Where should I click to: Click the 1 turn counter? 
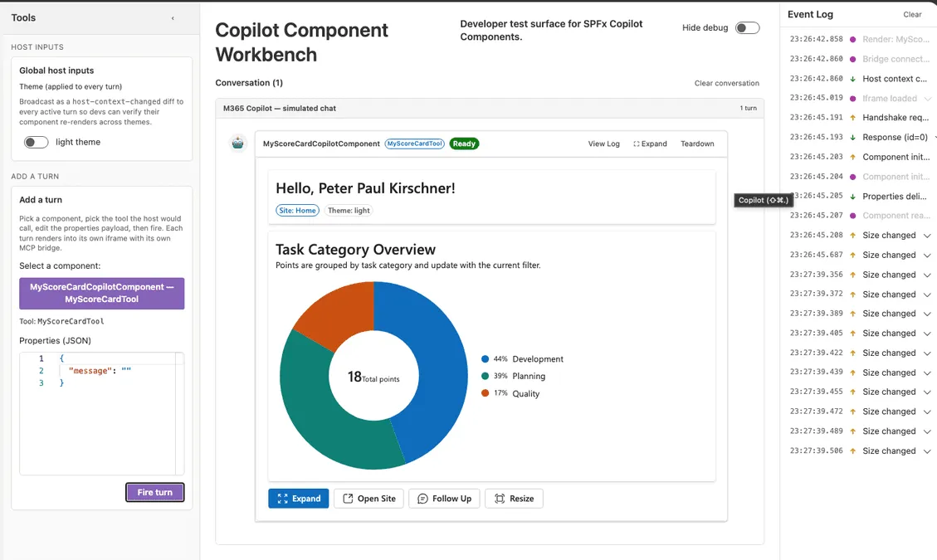click(748, 109)
